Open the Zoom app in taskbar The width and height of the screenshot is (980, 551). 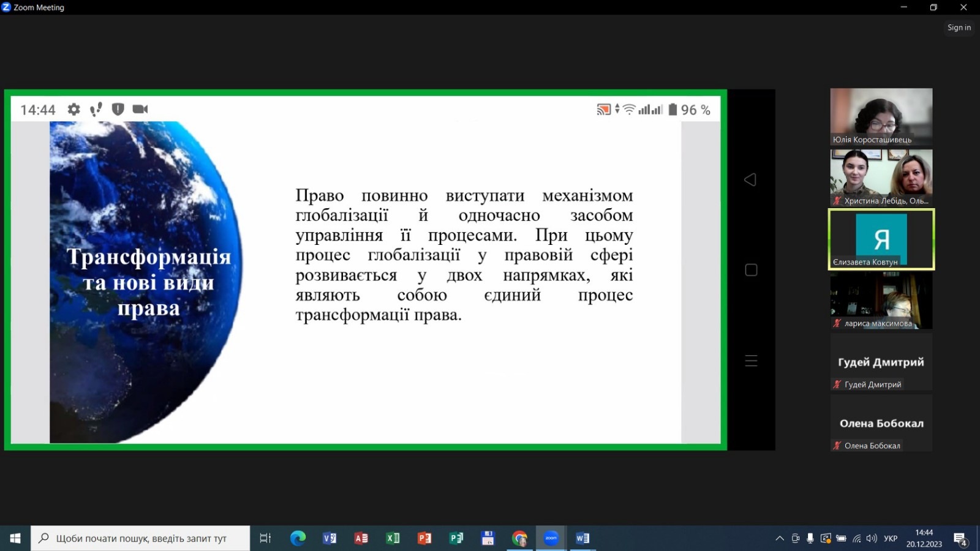tap(551, 538)
